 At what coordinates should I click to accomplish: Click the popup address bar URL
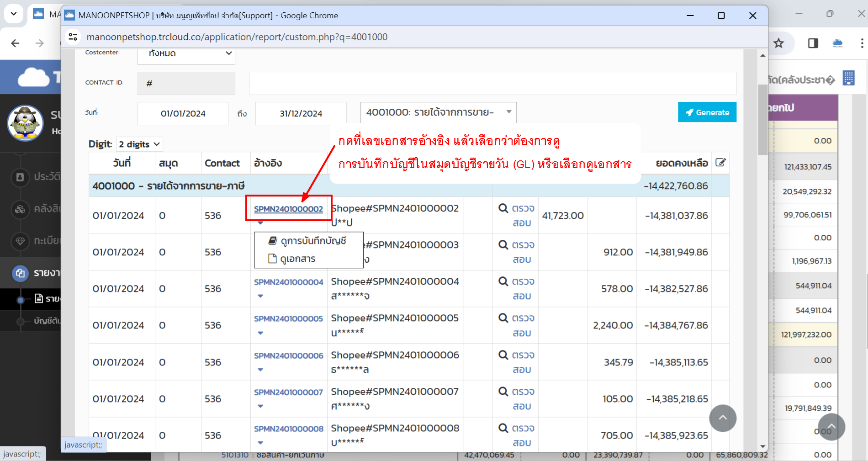[x=237, y=37]
